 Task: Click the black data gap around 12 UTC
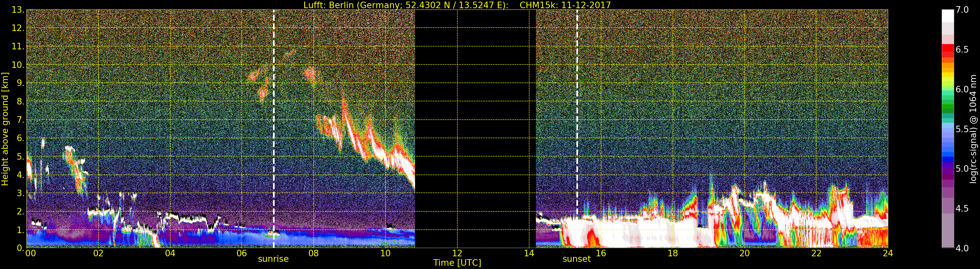coord(475,129)
